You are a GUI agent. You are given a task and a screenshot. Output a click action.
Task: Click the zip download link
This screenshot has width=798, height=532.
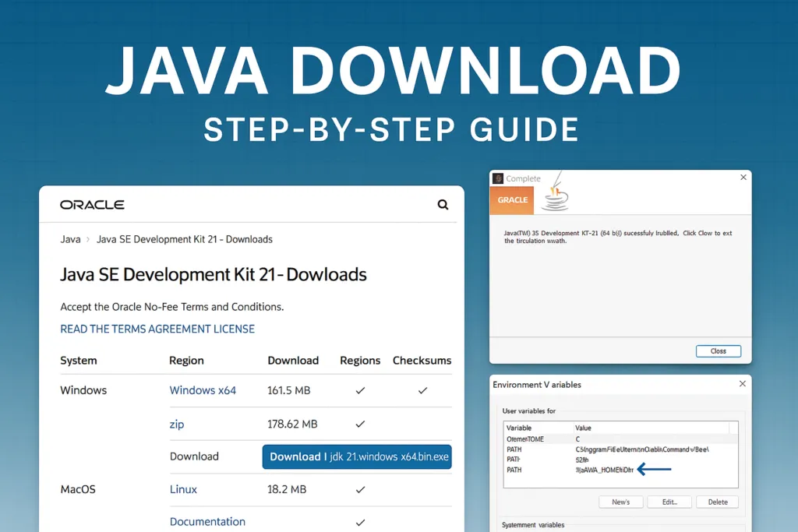(x=177, y=425)
